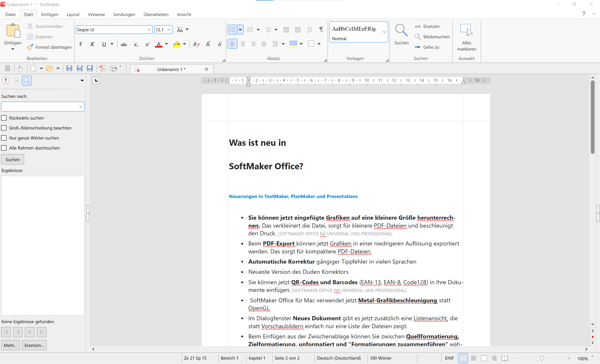Screen dimensions: 600x364
Task: Toggle italic formatting with the K icon
Action: [92, 44]
